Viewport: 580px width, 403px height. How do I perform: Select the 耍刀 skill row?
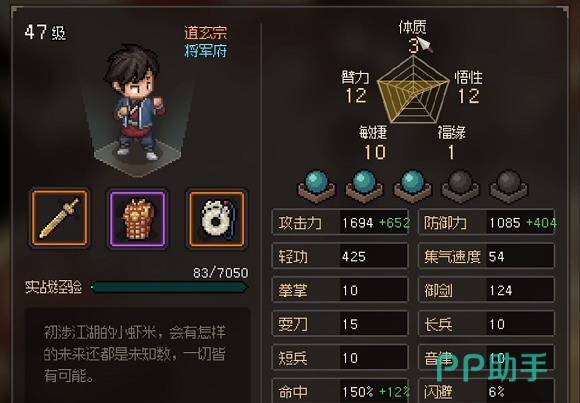click(340, 324)
